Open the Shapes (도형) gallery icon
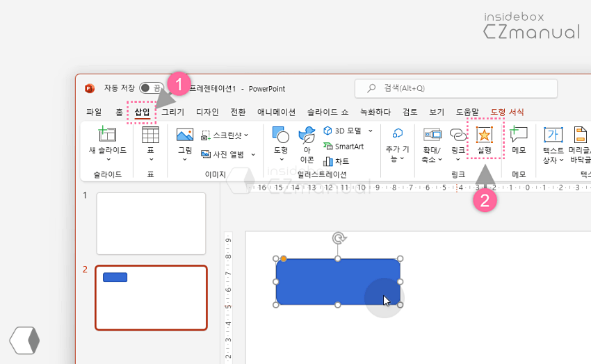The height and width of the screenshot is (364, 591). pyautogui.click(x=281, y=135)
